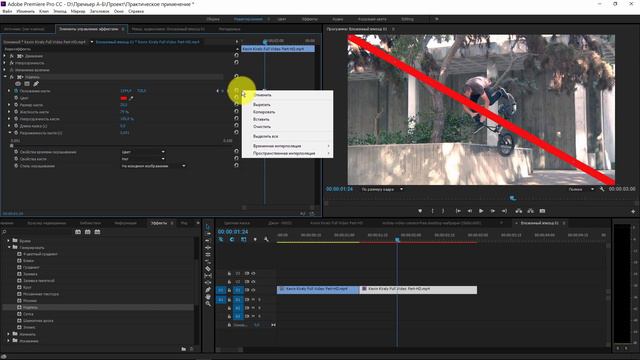Pick the free-draw bezier mask pen
This screenshot has width=640, height=360.
[x=36, y=84]
